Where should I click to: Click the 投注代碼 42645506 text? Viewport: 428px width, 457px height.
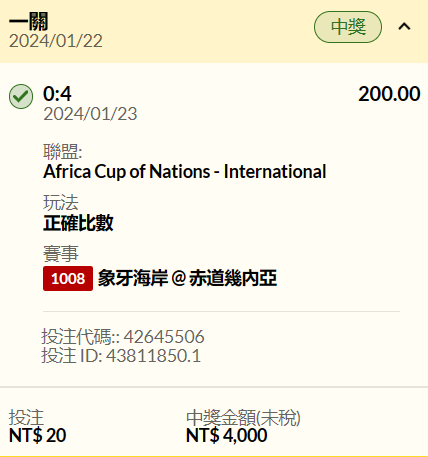[x=123, y=337]
